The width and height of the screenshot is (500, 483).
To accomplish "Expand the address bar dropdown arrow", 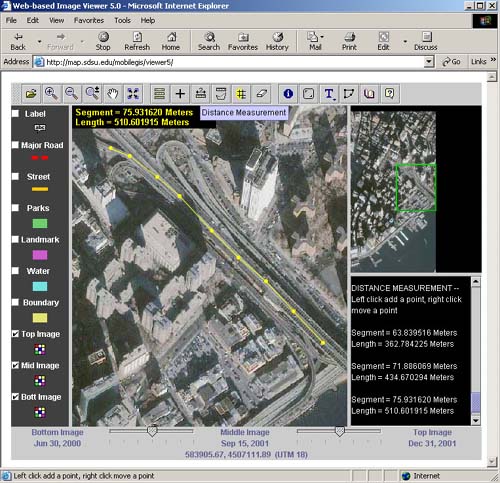I will point(429,62).
